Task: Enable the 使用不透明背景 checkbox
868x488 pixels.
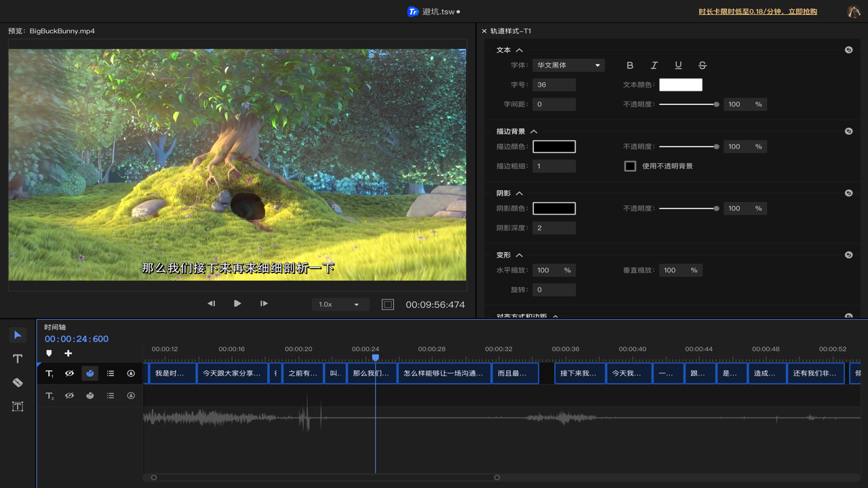Action: pos(630,166)
